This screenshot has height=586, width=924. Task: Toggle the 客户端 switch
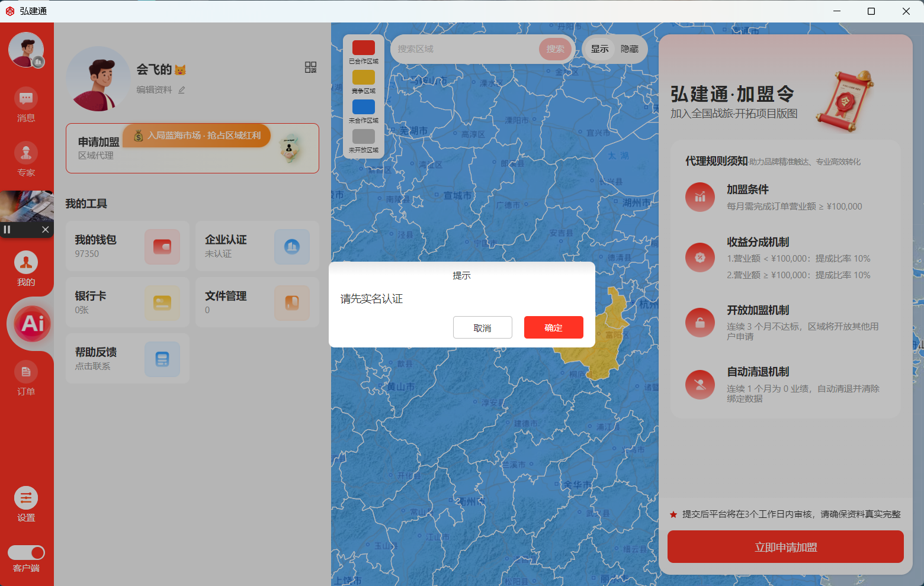[x=26, y=552]
